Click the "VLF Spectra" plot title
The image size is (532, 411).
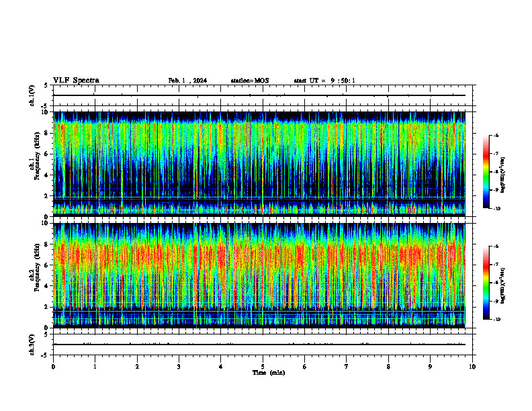(x=76, y=81)
